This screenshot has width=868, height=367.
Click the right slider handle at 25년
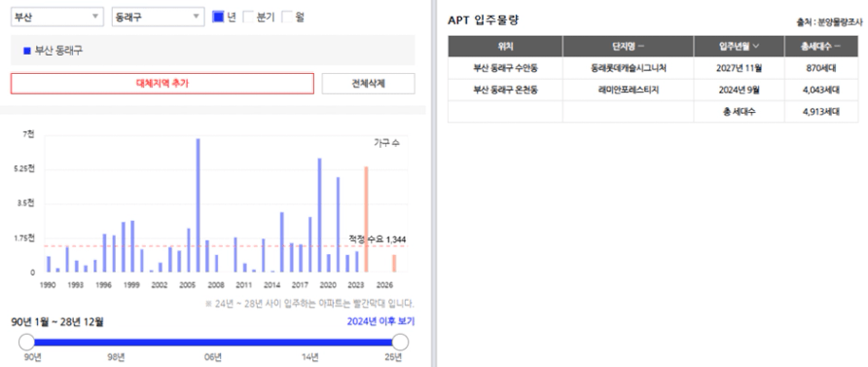(400, 342)
